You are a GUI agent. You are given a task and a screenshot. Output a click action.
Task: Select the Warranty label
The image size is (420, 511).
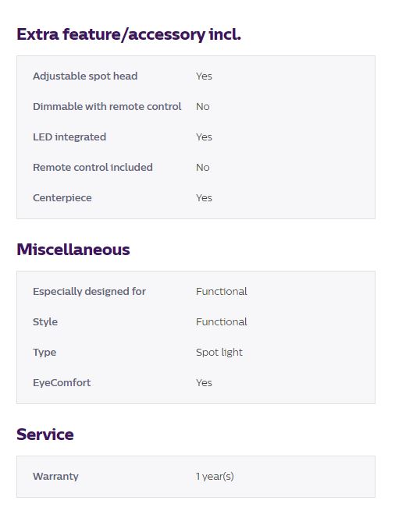pos(55,477)
